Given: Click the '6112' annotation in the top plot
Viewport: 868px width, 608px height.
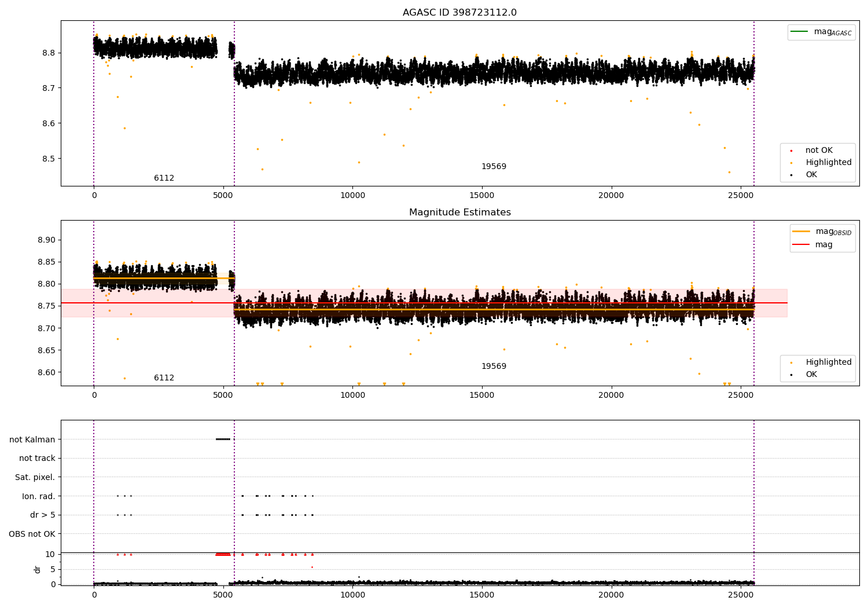Looking at the screenshot, I should coord(164,178).
